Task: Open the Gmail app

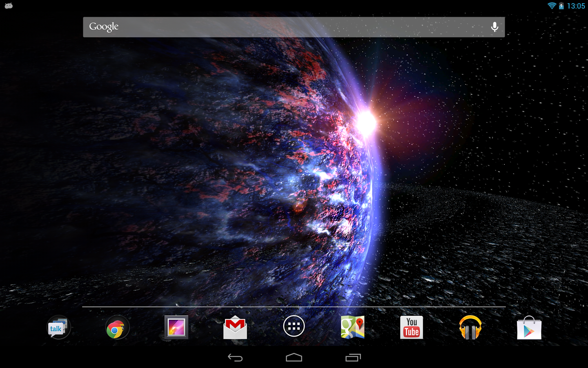Action: point(235,328)
